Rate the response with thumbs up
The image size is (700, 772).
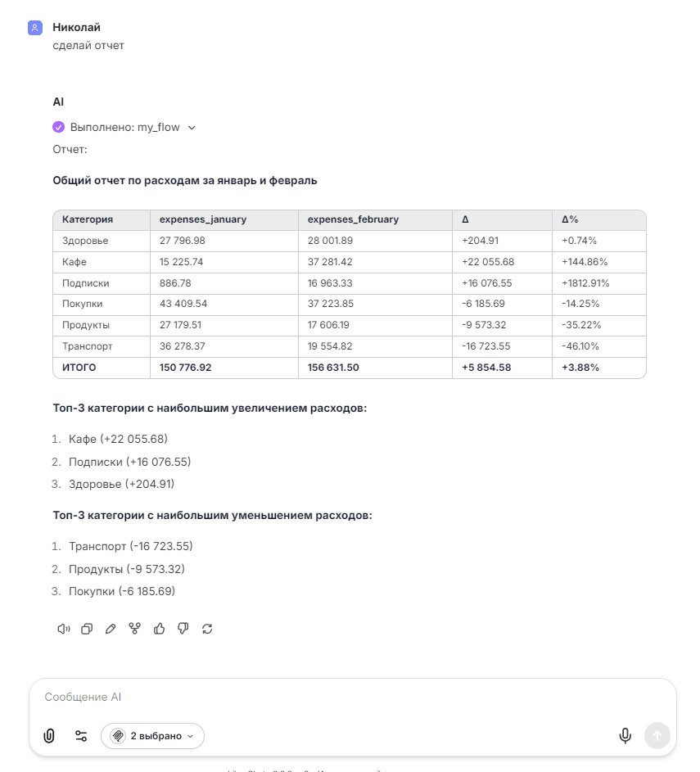click(x=159, y=629)
